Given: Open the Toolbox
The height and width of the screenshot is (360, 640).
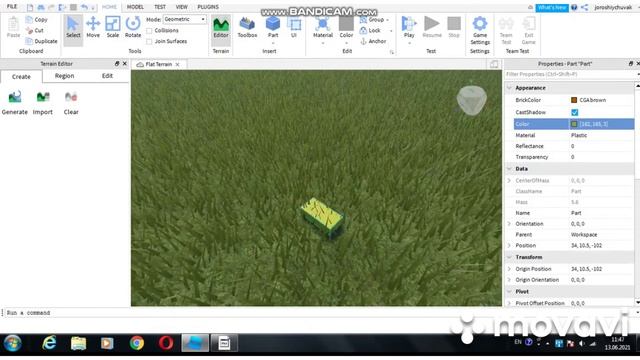Looking at the screenshot, I should point(247,27).
